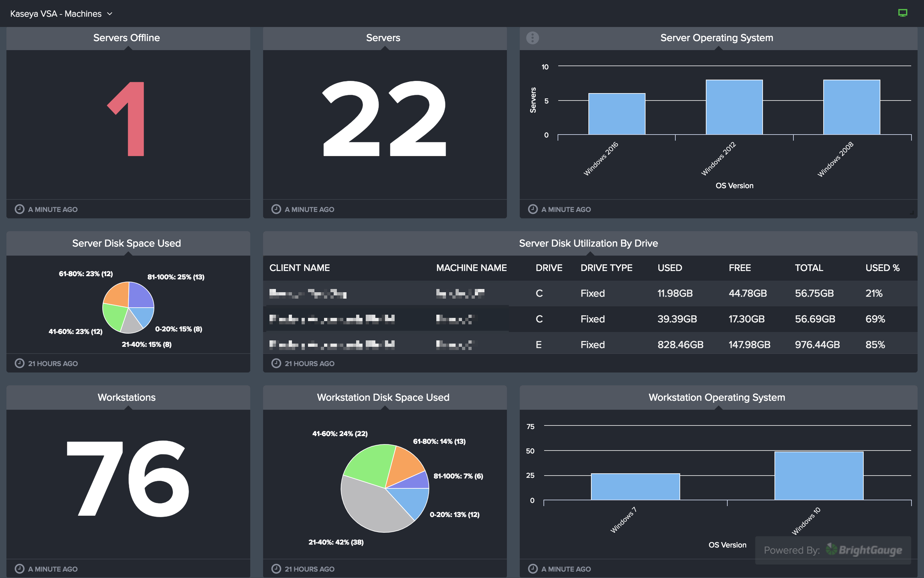The image size is (924, 578).
Task: Click the 85% used percentage cell
Action: (x=875, y=345)
